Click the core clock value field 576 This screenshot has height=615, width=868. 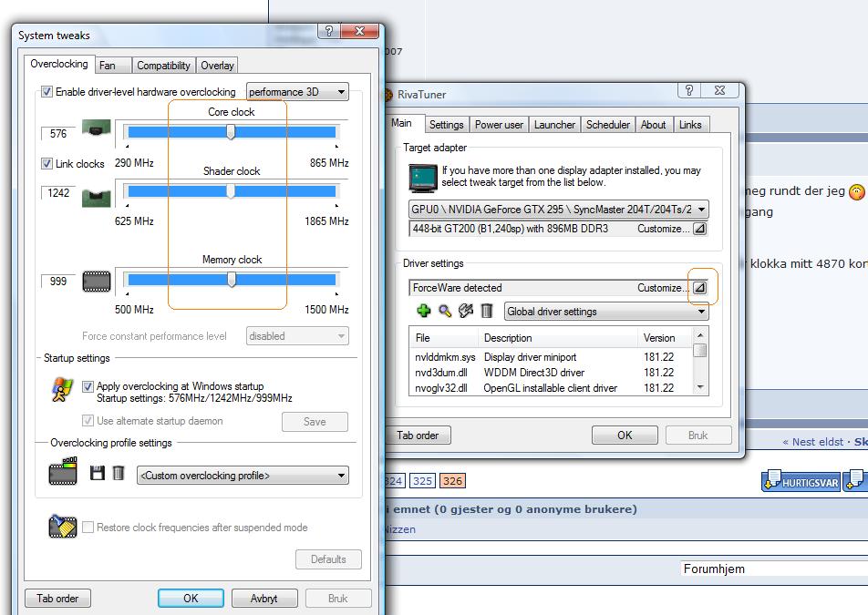[x=58, y=134]
